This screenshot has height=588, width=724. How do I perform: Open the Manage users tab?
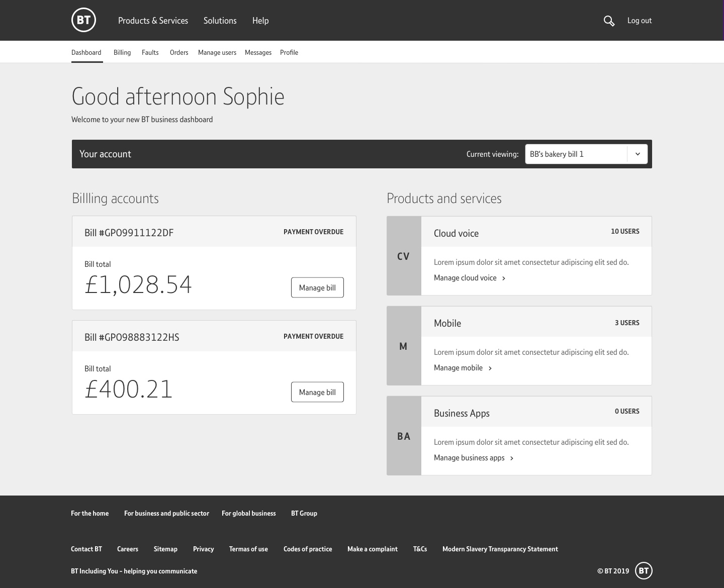pos(217,52)
